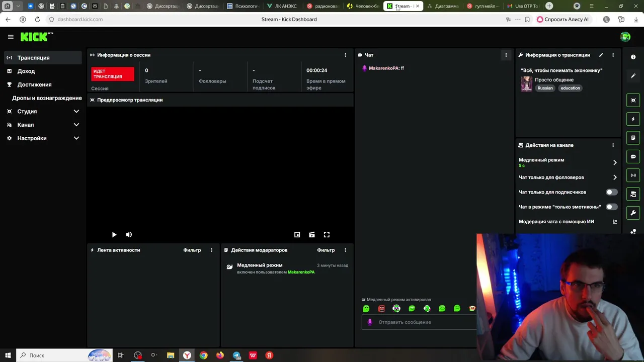The width and height of the screenshot is (644, 362).
Task: Toggle chat widget icon in right sidebar
Action: point(633,156)
